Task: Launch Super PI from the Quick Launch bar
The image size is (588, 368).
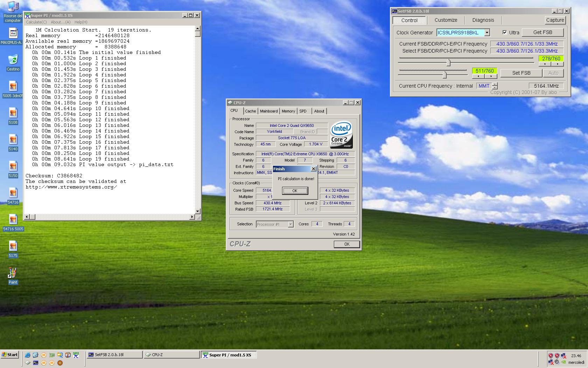Action: 76,355
